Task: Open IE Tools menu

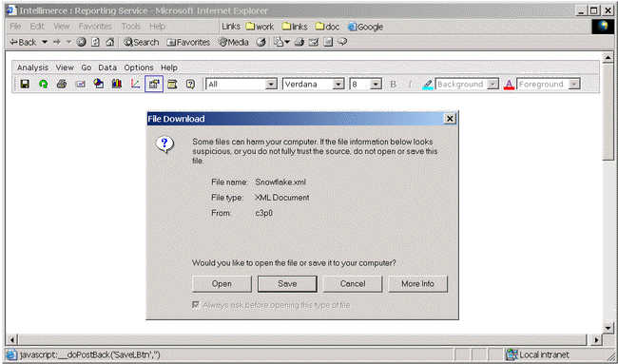Action: [131, 27]
